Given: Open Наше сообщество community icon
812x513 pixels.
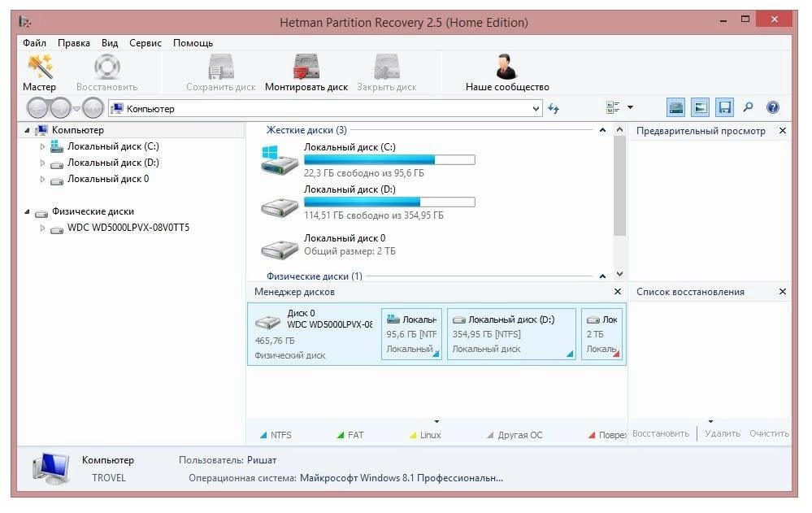Looking at the screenshot, I should coord(506,67).
